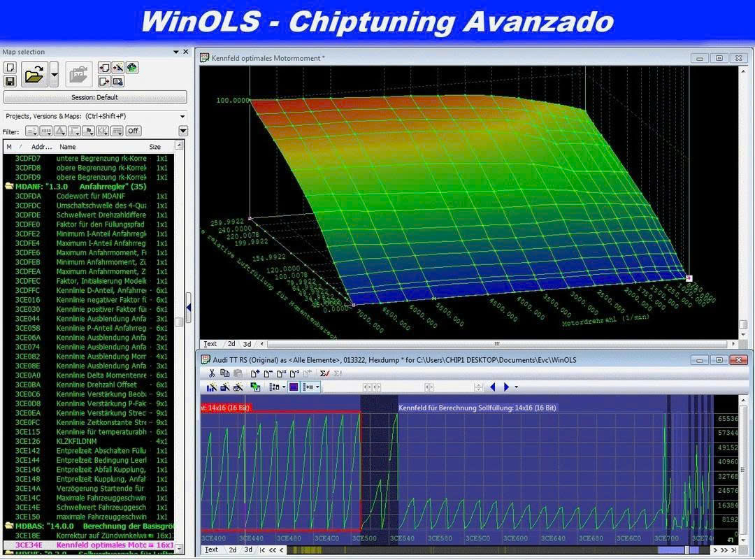Click the green tree icon in Map selection
Screen dimensions: 755x560
[132, 68]
